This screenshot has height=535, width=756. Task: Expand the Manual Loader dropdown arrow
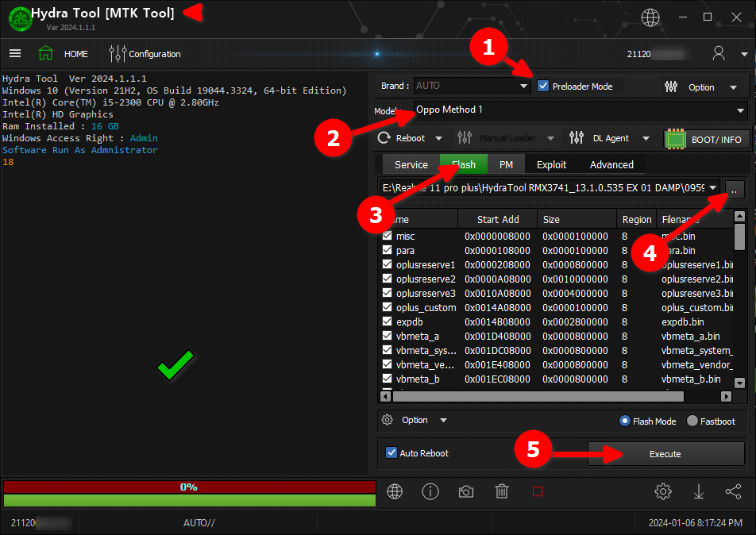550,139
